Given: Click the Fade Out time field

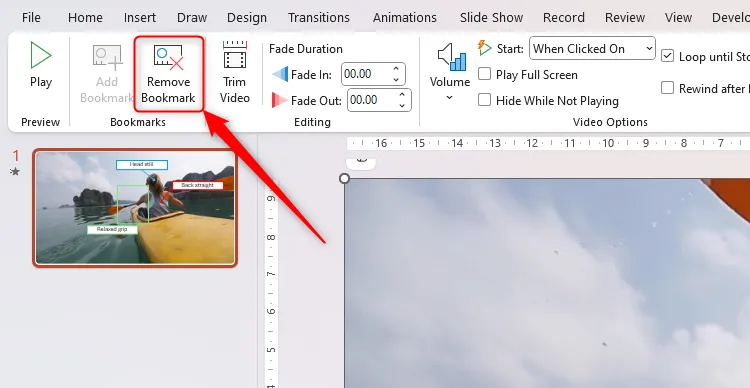Looking at the screenshot, I should coord(372,100).
